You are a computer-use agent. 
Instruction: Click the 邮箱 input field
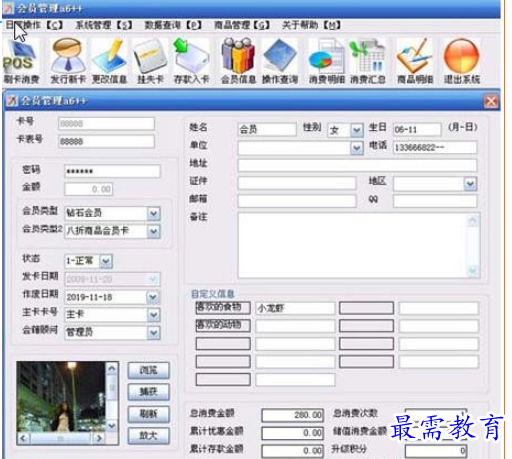297,201
